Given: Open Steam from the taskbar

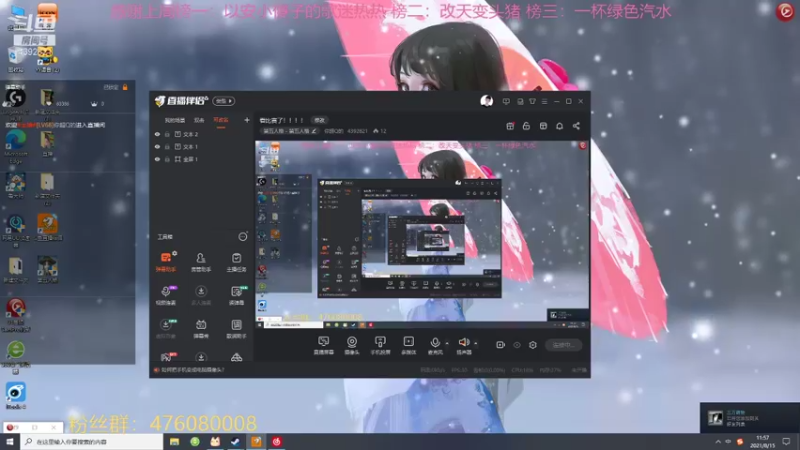Looking at the screenshot, I should (235, 442).
